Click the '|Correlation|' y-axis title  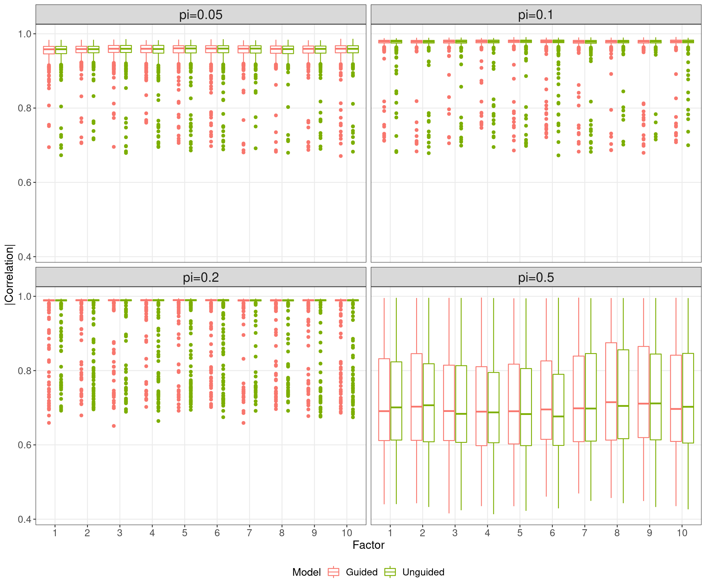[x=9, y=274]
